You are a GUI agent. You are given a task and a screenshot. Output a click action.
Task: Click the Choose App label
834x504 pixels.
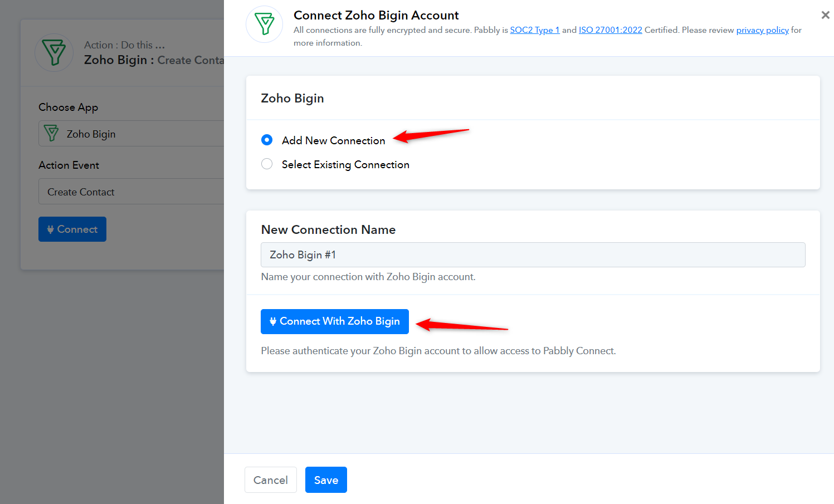(68, 107)
